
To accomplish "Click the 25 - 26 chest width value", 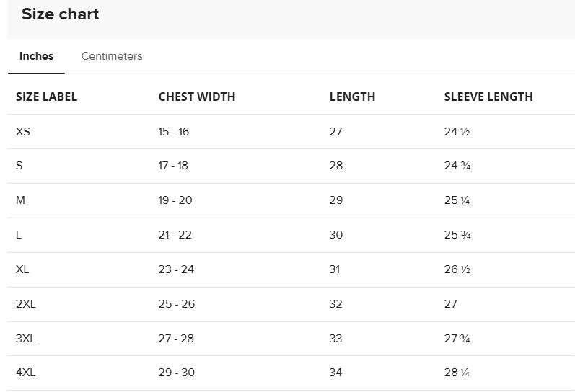I will click(x=176, y=303).
